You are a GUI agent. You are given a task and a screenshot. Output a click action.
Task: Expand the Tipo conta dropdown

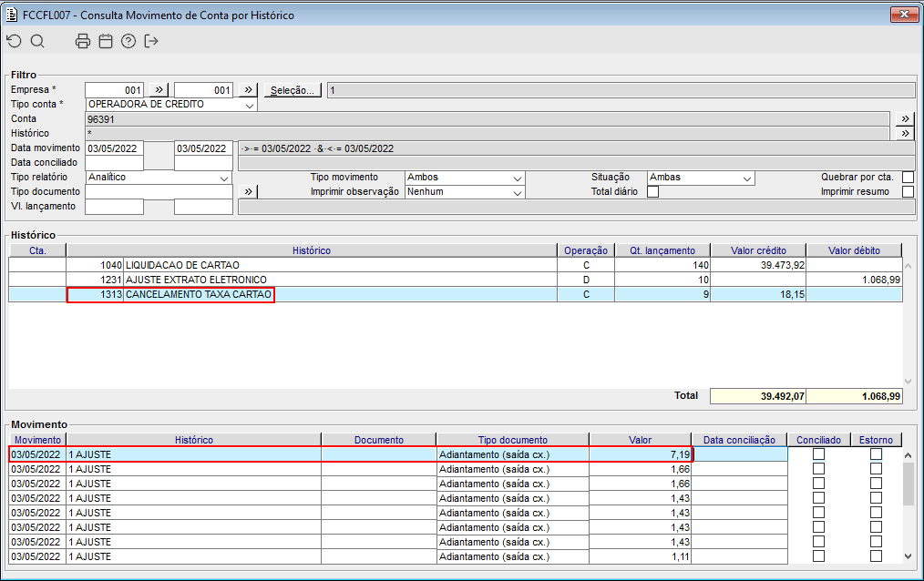(x=250, y=106)
